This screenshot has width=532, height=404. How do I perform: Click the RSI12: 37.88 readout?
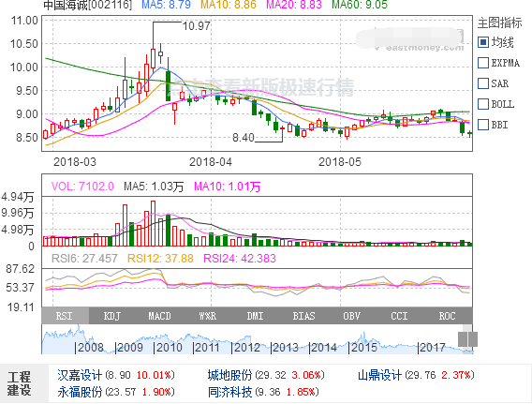pos(160,259)
